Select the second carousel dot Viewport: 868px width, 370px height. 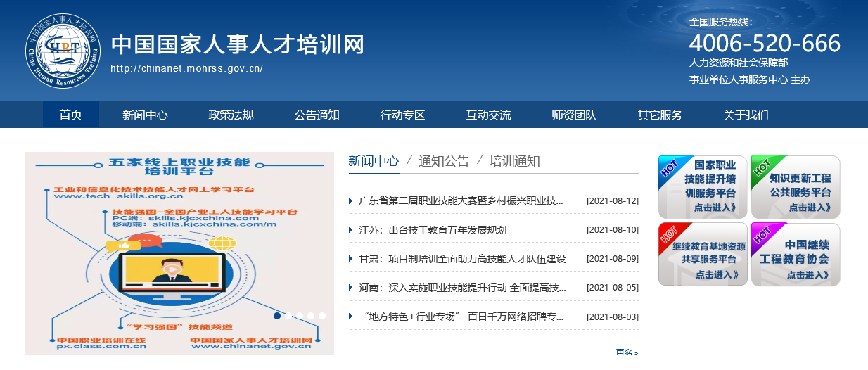point(288,316)
